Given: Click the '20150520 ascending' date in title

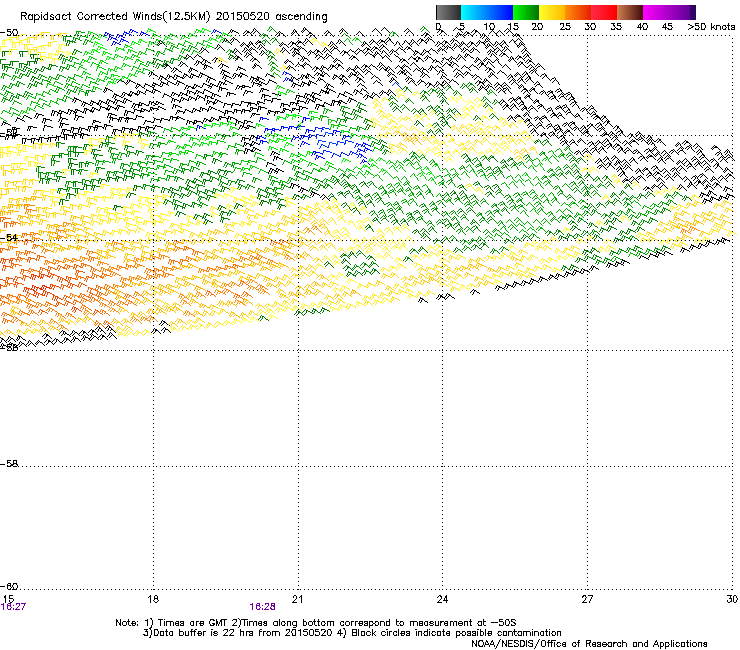Looking at the screenshot, I should [x=272, y=16].
